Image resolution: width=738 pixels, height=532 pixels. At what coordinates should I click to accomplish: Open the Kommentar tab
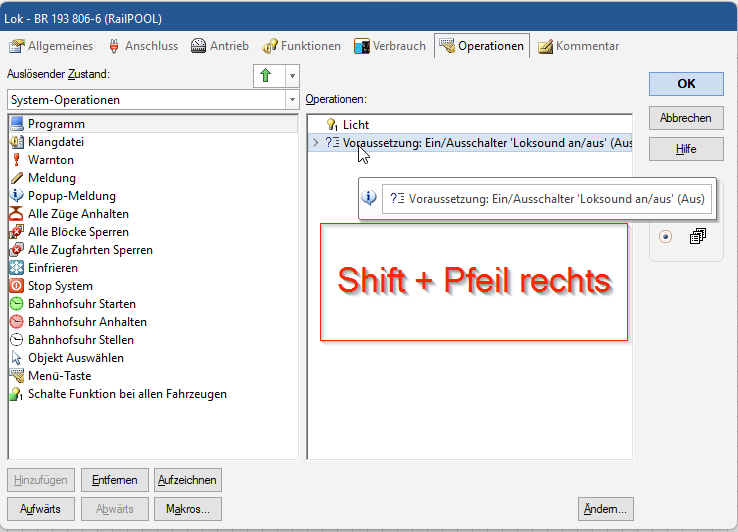(x=577, y=46)
